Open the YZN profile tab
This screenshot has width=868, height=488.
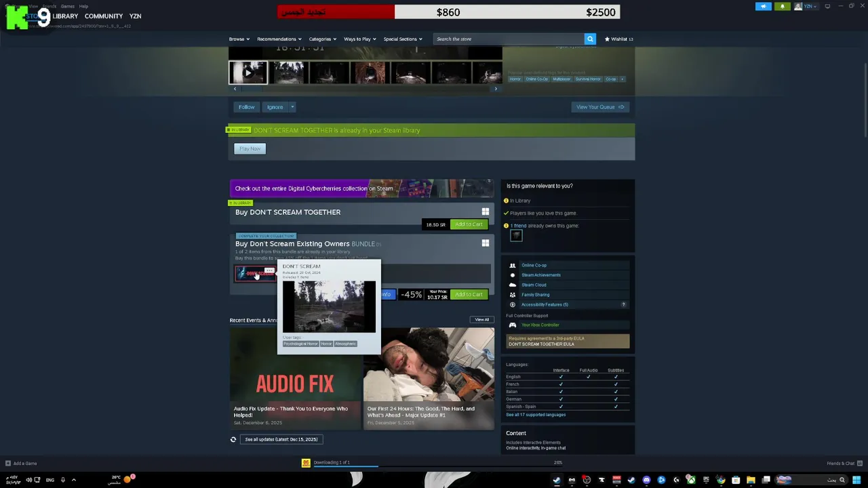click(135, 16)
